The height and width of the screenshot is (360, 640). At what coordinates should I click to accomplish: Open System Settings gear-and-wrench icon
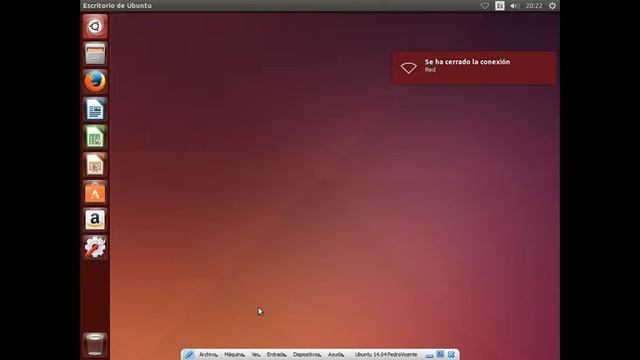pyautogui.click(x=95, y=247)
